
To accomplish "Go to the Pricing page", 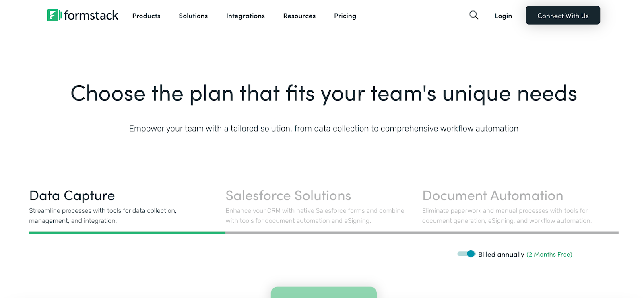I will (345, 16).
